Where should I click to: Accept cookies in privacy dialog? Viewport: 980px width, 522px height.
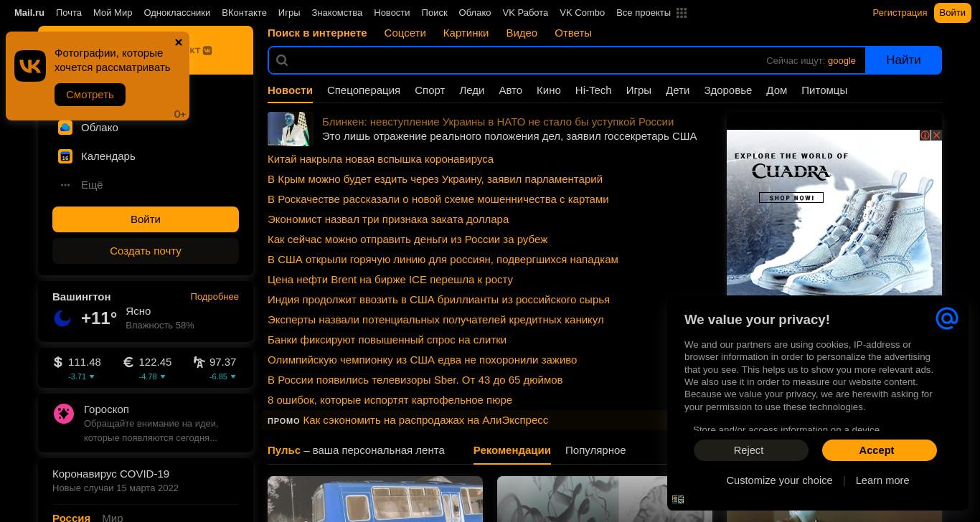coord(880,450)
